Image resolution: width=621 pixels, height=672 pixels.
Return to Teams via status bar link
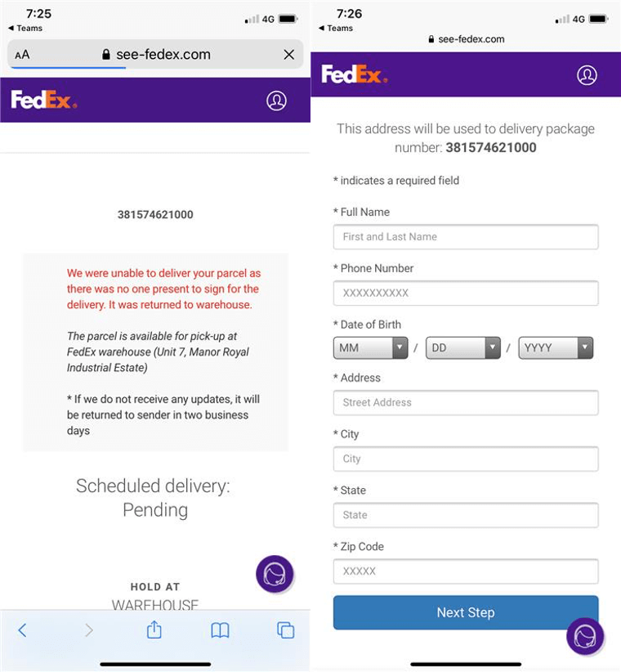coord(25,28)
